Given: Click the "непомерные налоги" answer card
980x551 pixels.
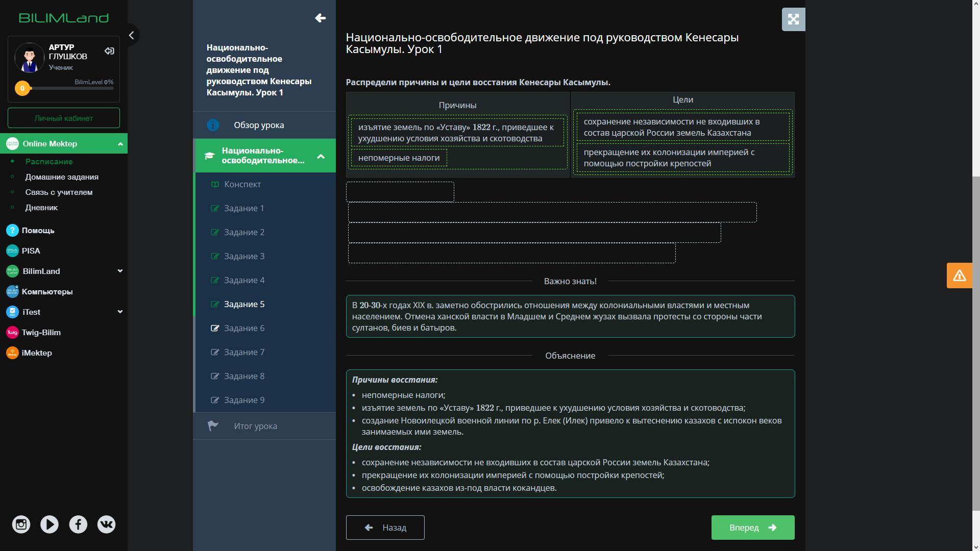Looking at the screenshot, I should coord(399,158).
